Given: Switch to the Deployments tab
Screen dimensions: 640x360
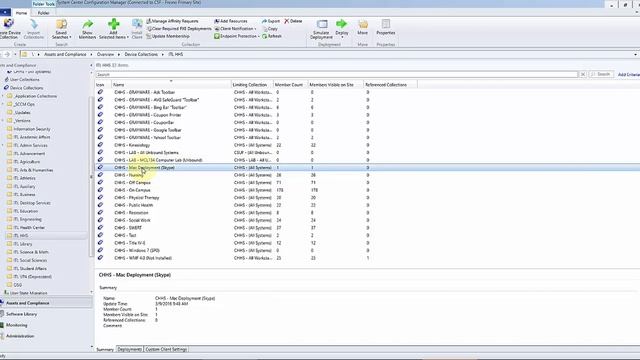Looking at the screenshot, I should coord(129,349).
